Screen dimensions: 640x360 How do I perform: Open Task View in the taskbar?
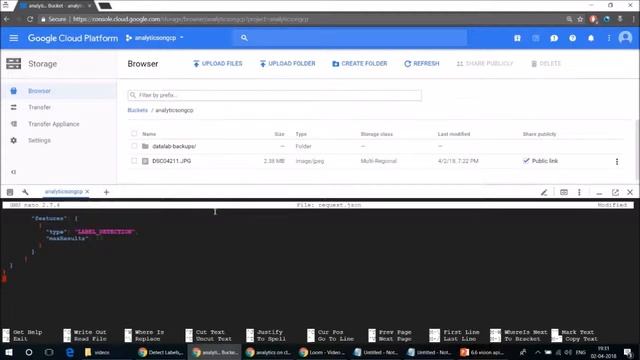point(49,352)
